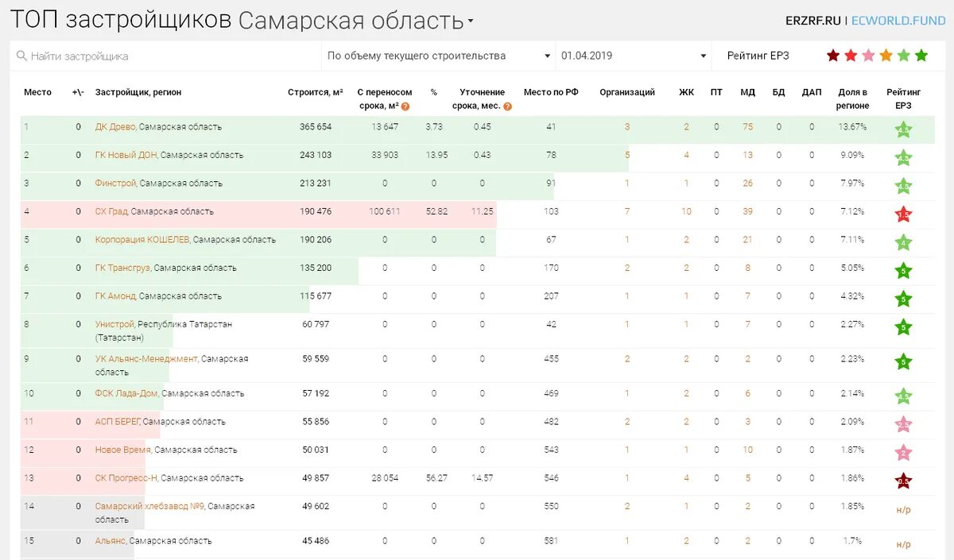This screenshot has width=954, height=560.
Task: Open developer УК Альянс-Менеджмент link
Action: pos(146,359)
